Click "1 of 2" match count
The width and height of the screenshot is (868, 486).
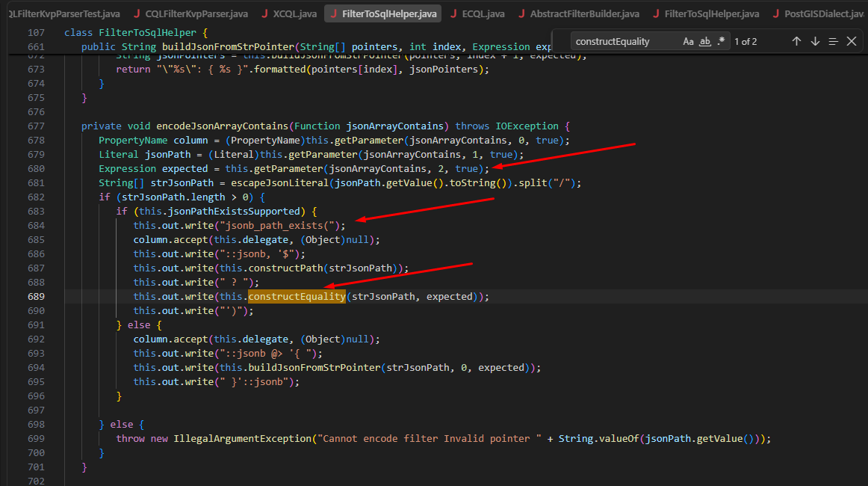[x=745, y=42]
